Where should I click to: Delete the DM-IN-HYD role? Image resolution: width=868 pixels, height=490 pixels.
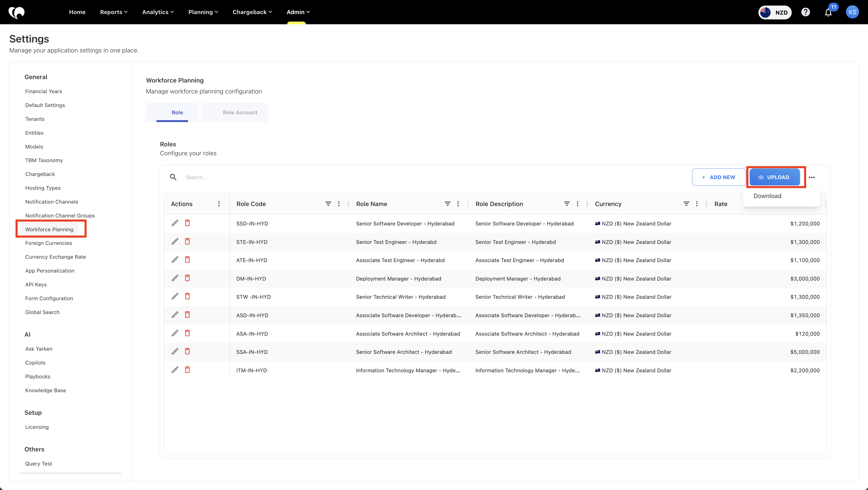click(187, 278)
